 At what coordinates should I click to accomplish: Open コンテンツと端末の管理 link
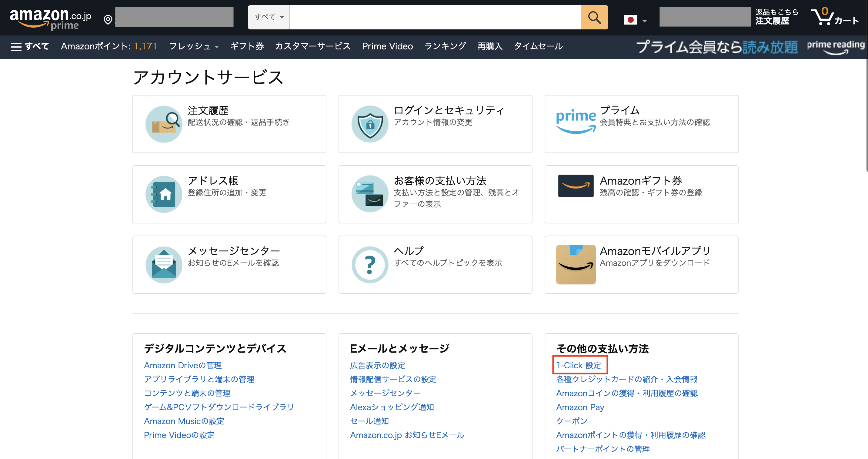pos(187,393)
